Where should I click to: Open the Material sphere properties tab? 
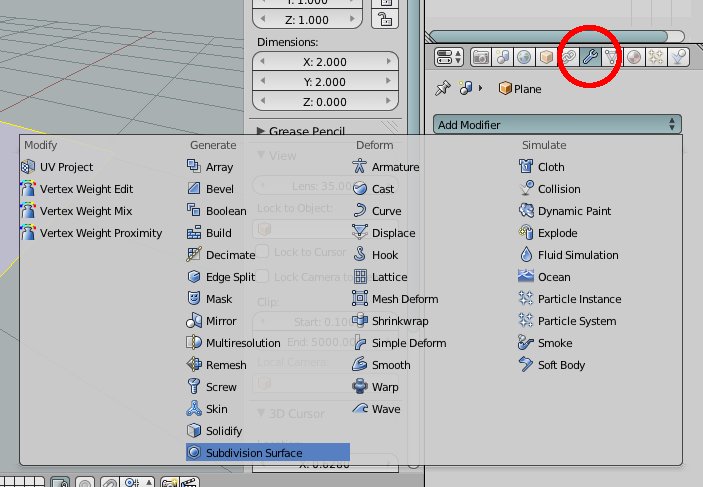click(x=634, y=57)
